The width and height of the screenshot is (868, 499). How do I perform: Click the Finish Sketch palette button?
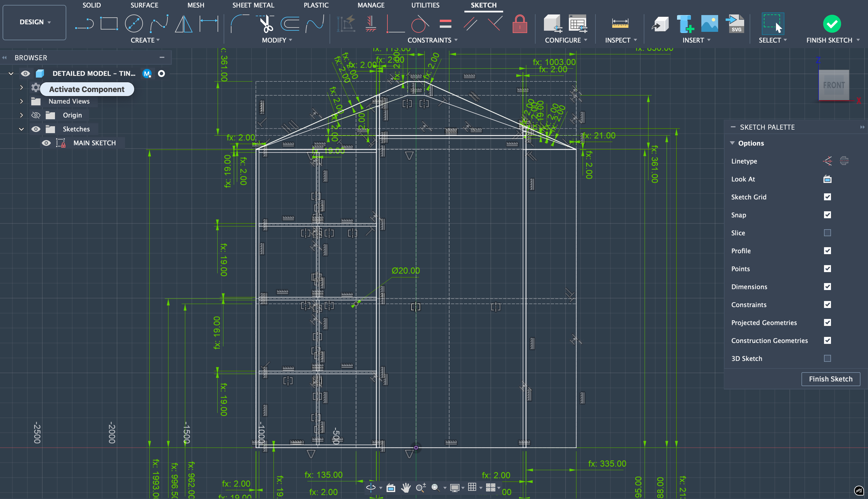(x=830, y=379)
